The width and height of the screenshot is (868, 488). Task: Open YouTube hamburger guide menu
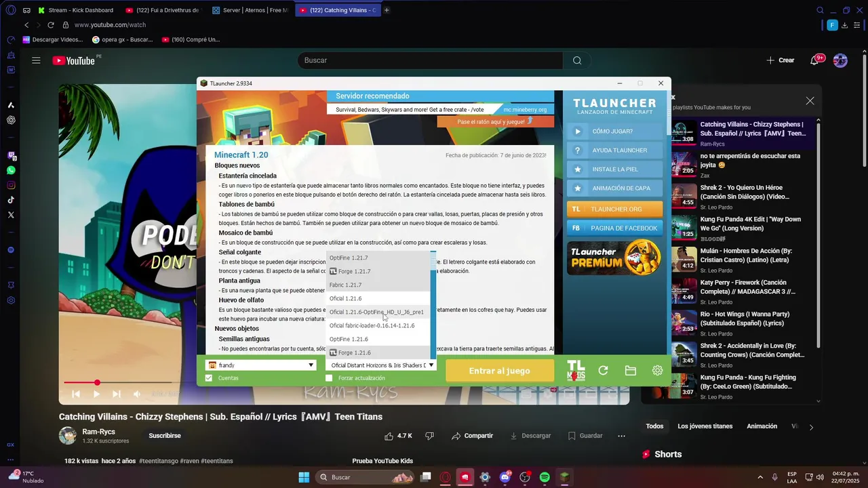[36, 60]
